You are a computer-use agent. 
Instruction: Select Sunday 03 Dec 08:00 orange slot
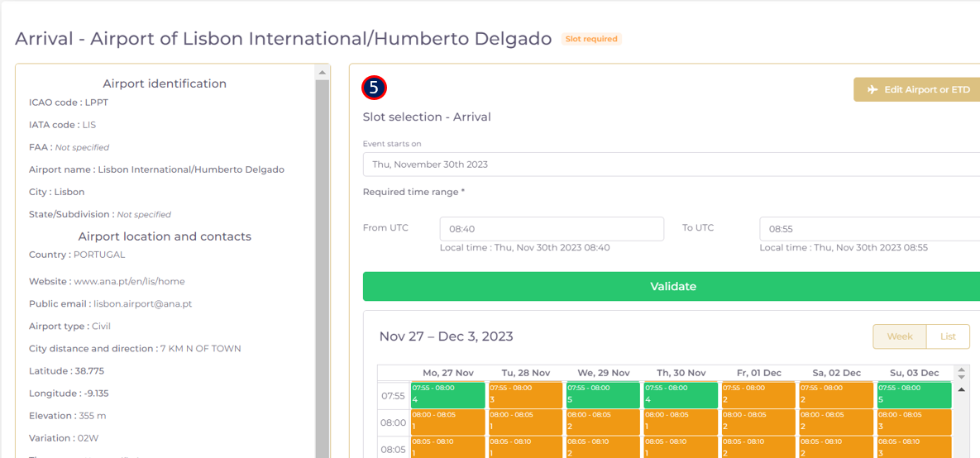coord(914,422)
